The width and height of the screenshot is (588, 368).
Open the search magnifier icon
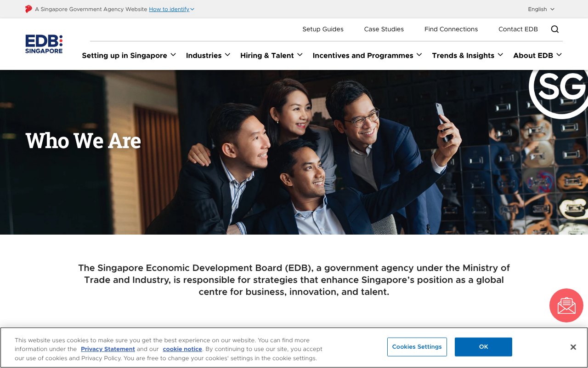tap(555, 29)
